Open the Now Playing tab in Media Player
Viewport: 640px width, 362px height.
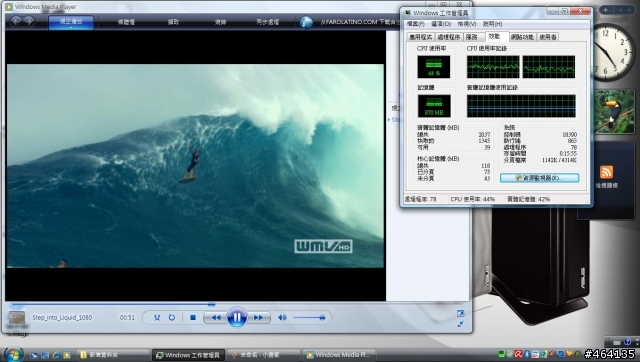pyautogui.click(x=71, y=22)
